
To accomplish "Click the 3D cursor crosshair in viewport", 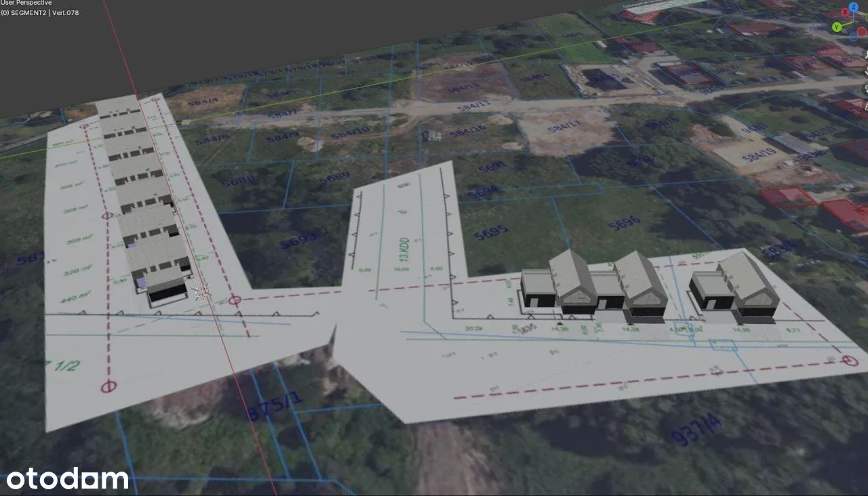I will pos(201,293).
